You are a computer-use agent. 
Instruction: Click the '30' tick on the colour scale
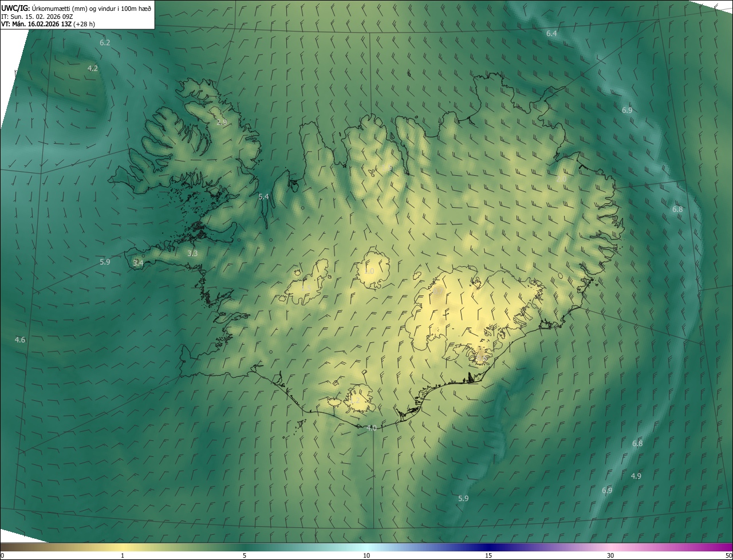tap(610, 555)
